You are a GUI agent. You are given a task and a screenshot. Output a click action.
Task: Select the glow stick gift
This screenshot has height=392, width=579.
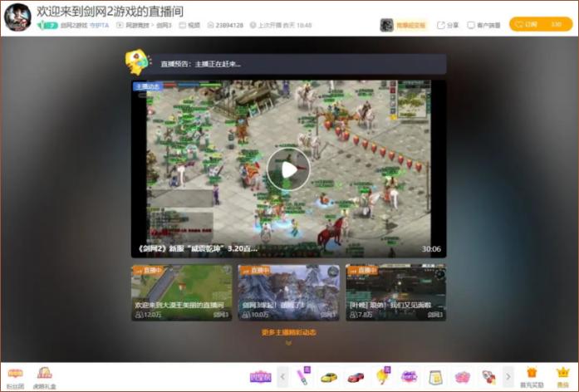tap(303, 376)
